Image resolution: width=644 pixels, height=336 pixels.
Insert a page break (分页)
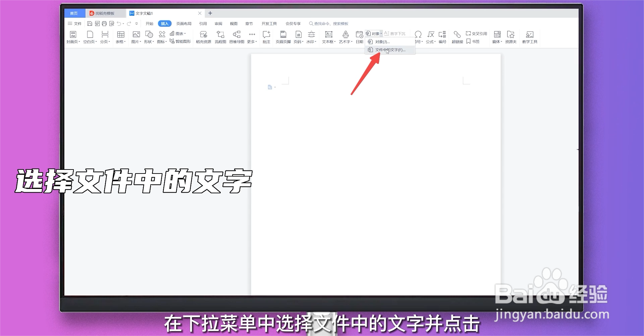pos(105,37)
